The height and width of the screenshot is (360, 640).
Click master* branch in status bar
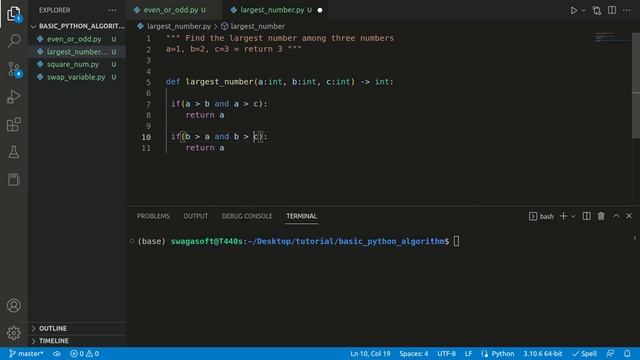pyautogui.click(x=26, y=353)
